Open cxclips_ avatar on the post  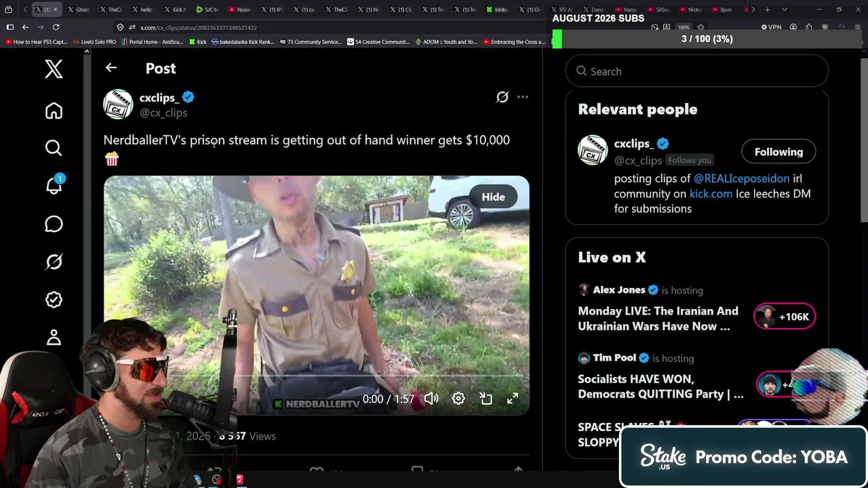118,104
